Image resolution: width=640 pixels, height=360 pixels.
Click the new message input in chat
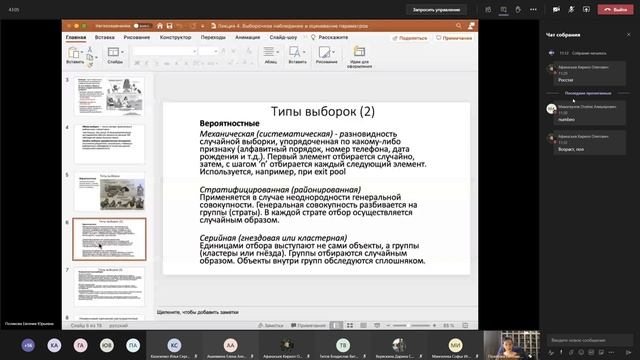coord(589,340)
